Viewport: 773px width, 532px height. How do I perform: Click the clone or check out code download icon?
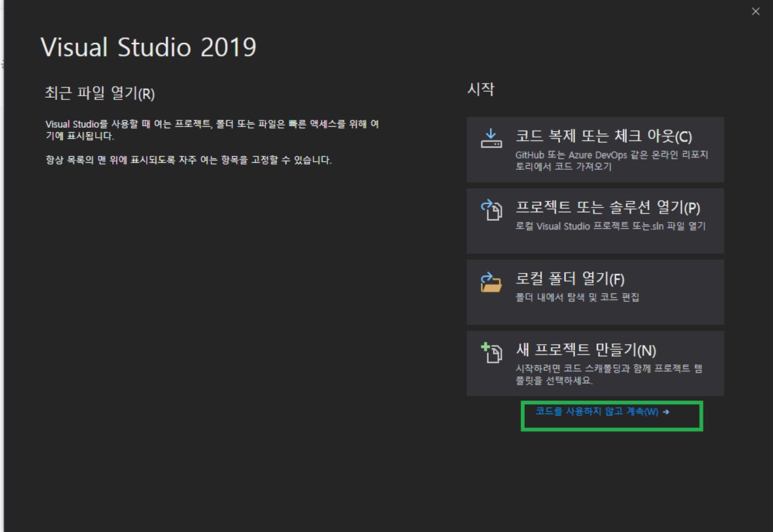pyautogui.click(x=492, y=139)
